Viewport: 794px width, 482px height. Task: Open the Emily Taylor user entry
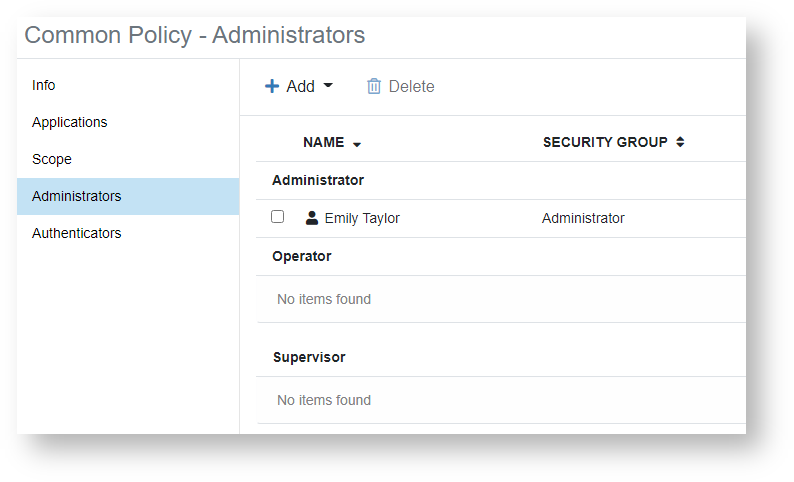(362, 218)
